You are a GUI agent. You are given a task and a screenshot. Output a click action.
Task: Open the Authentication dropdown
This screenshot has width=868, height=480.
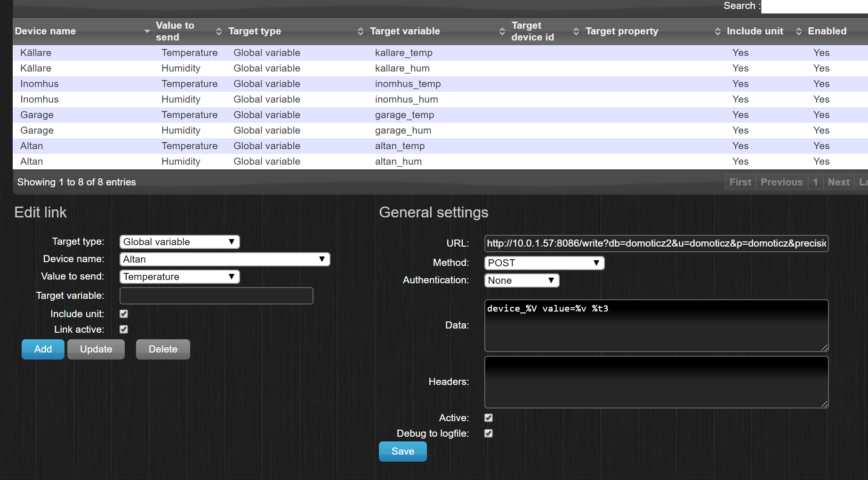[x=522, y=280]
